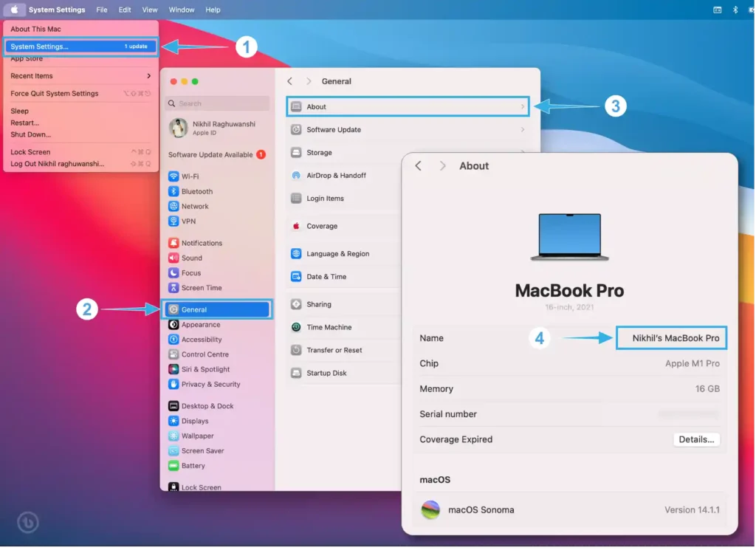Click the Details… button for coverage
This screenshot has height=553, width=756.
[696, 440]
